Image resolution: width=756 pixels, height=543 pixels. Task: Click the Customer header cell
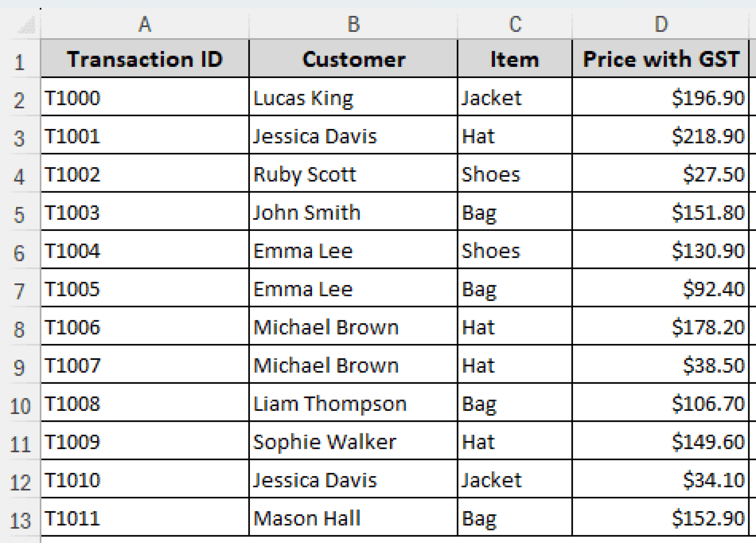[353, 59]
